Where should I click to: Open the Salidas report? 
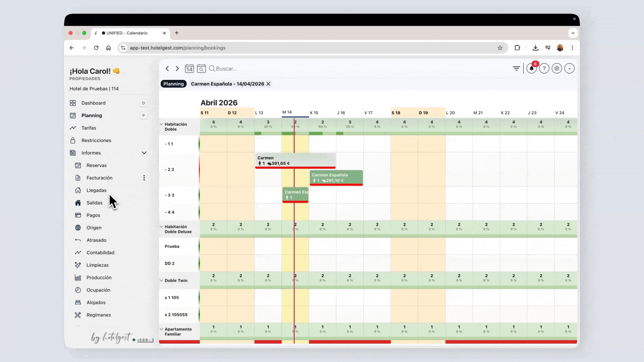point(94,203)
